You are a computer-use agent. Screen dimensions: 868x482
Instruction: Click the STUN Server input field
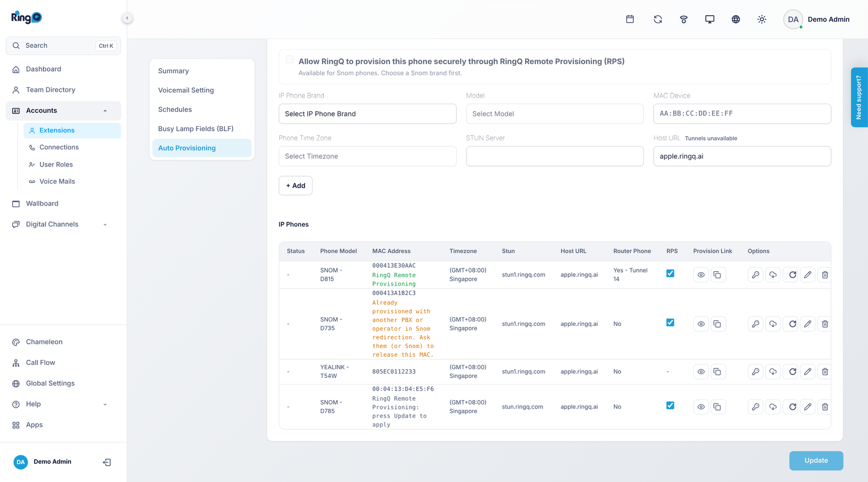pos(554,156)
